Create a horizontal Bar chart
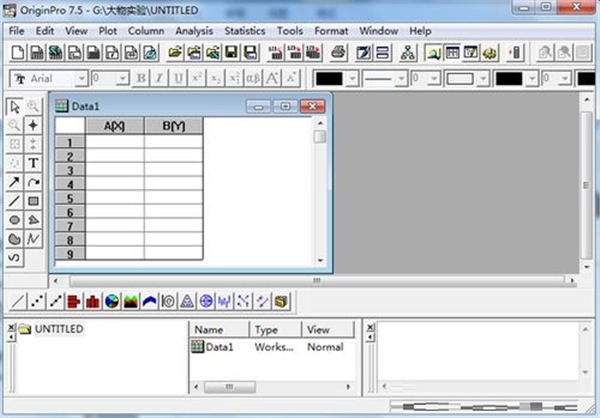The image size is (600, 418). pyautogui.click(x=74, y=302)
